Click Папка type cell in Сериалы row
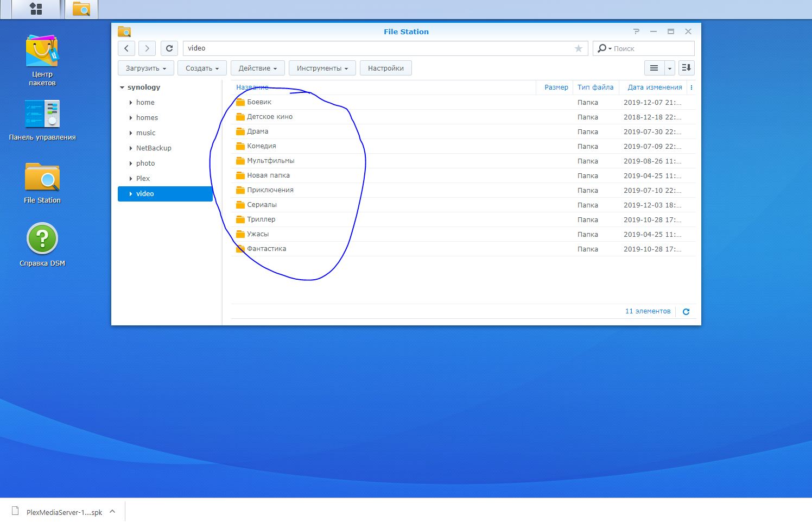812x522 pixels. click(x=588, y=205)
